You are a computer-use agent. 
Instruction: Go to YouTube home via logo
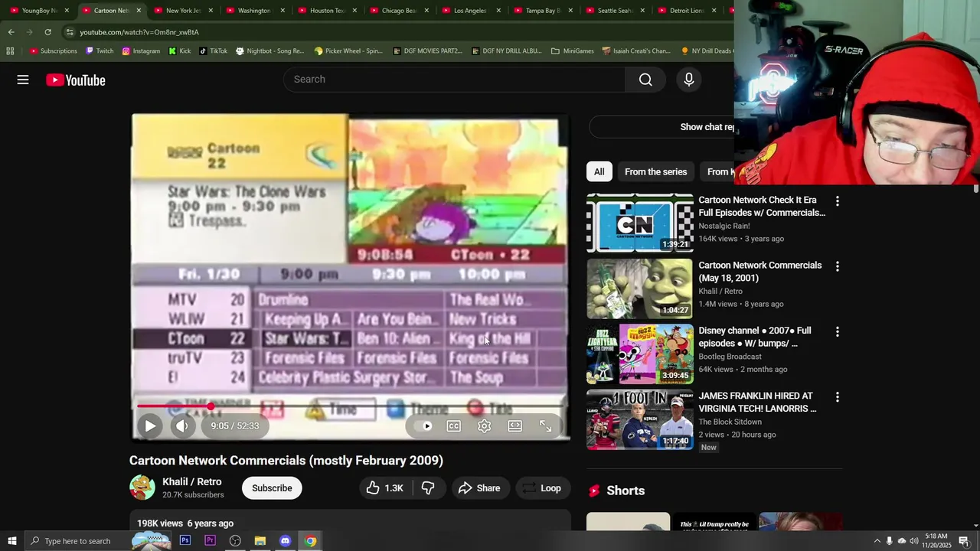click(x=75, y=80)
